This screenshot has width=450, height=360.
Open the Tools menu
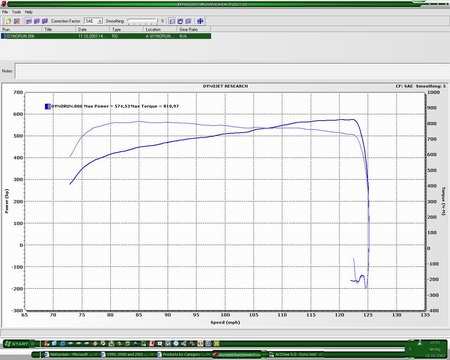[16, 12]
